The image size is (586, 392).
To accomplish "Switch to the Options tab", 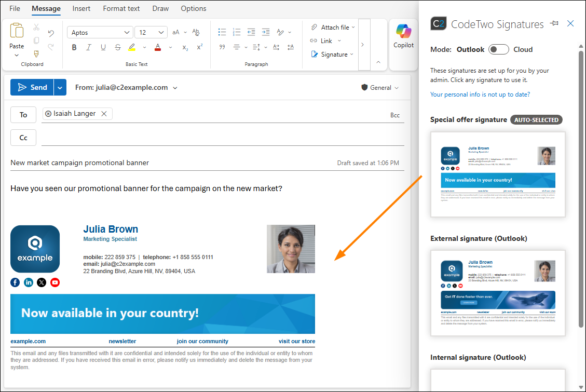I will pyautogui.click(x=193, y=9).
